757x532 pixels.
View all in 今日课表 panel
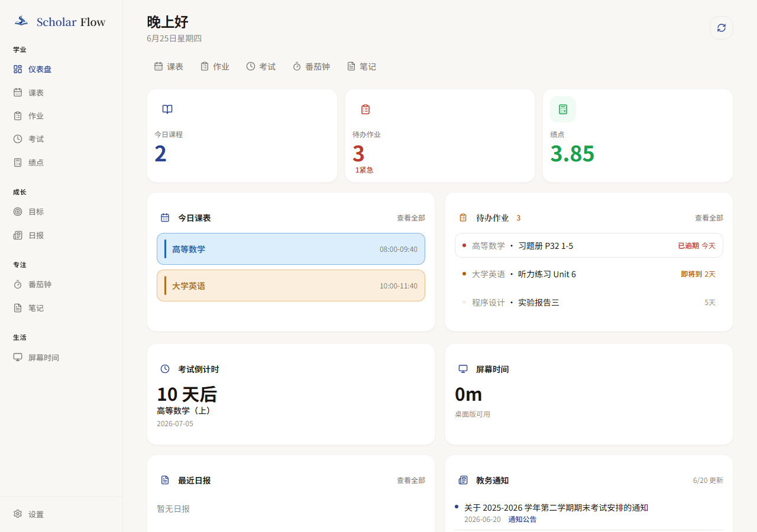[411, 218]
